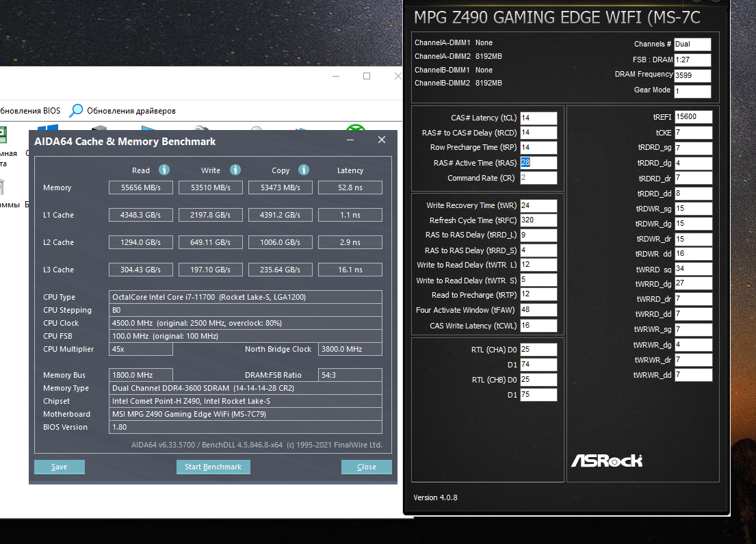Click the tRRD_L value field
This screenshot has width=756, height=544.
click(x=538, y=235)
